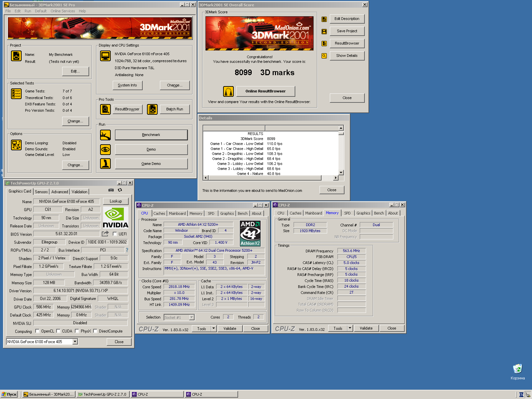Image resolution: width=532 pixels, height=399 pixels.
Task: Click the Batch Run button
Action: pyautogui.click(x=175, y=109)
